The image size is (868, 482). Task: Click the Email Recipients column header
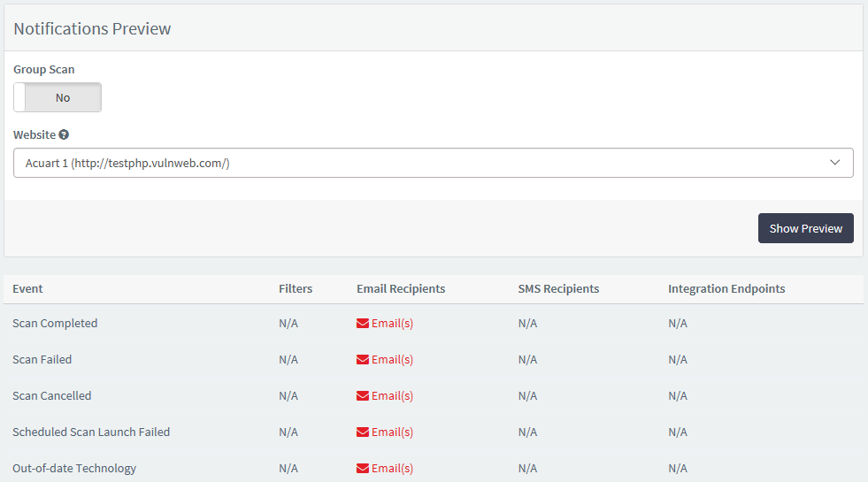(401, 289)
